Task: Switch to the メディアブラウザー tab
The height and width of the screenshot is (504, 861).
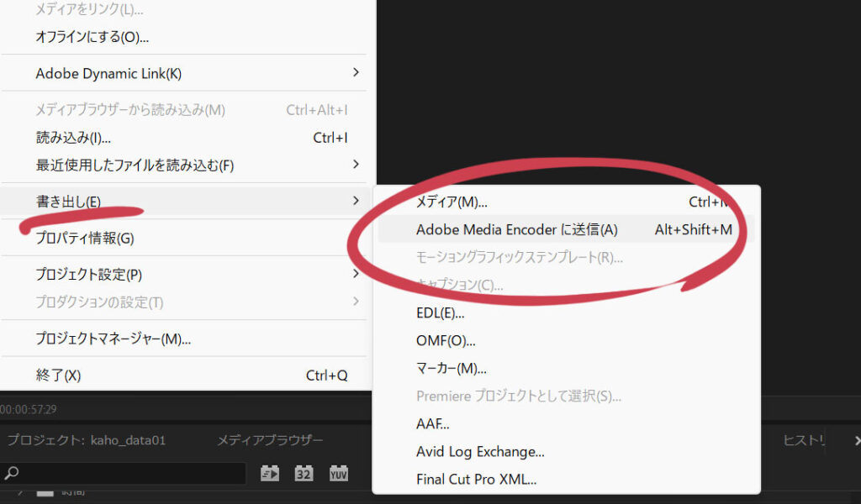Action: 270,440
